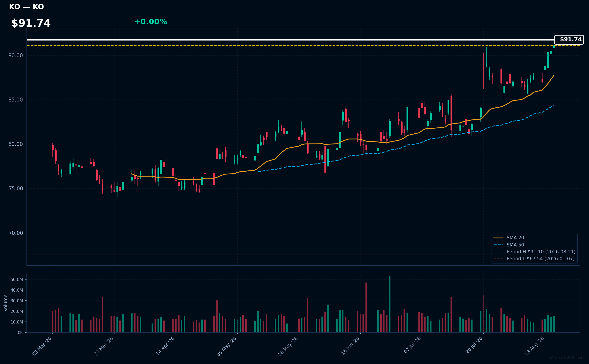Click the SMA 50 legend entry
The image size is (589, 364).
515,245
